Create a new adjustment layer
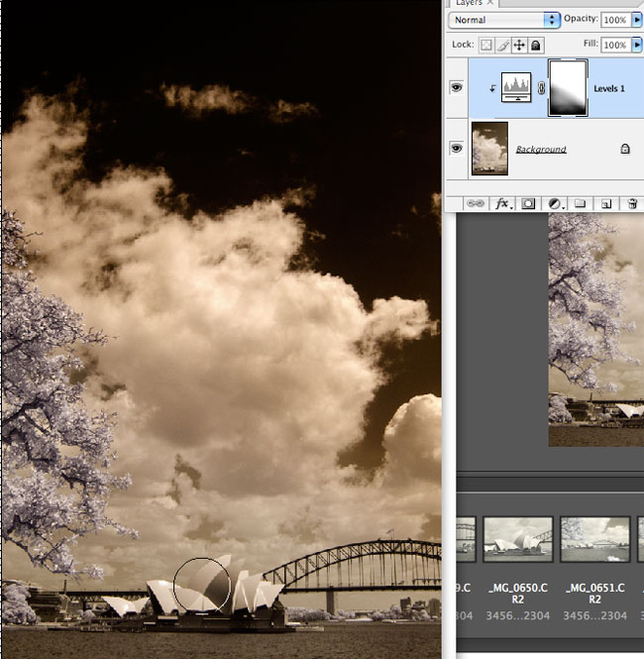This screenshot has height=659, width=644. (x=555, y=203)
